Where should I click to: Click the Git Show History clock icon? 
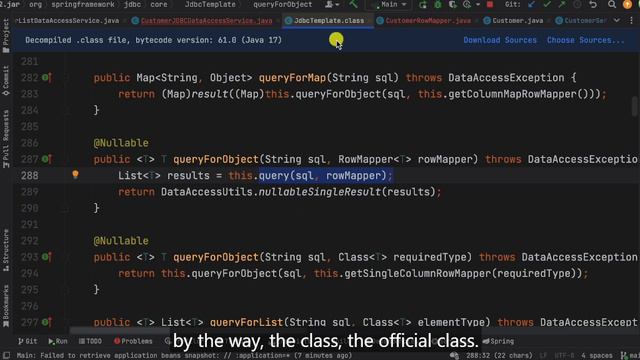[x=577, y=4]
